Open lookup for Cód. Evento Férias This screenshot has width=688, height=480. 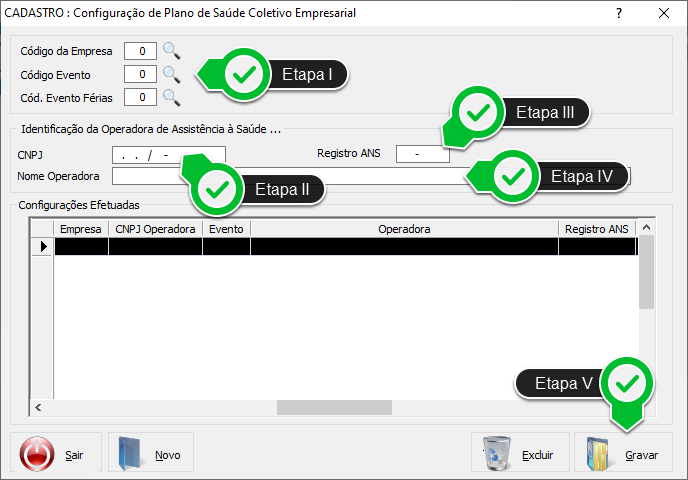[171, 97]
